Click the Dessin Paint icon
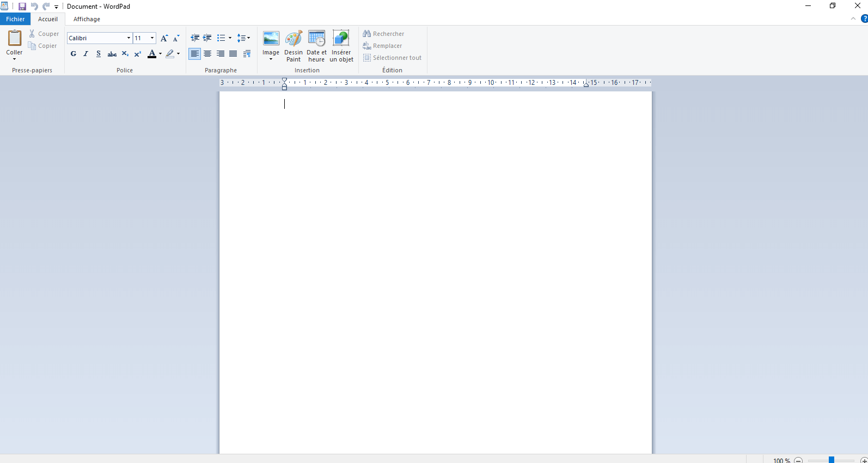This screenshot has height=463, width=868. pos(294,39)
